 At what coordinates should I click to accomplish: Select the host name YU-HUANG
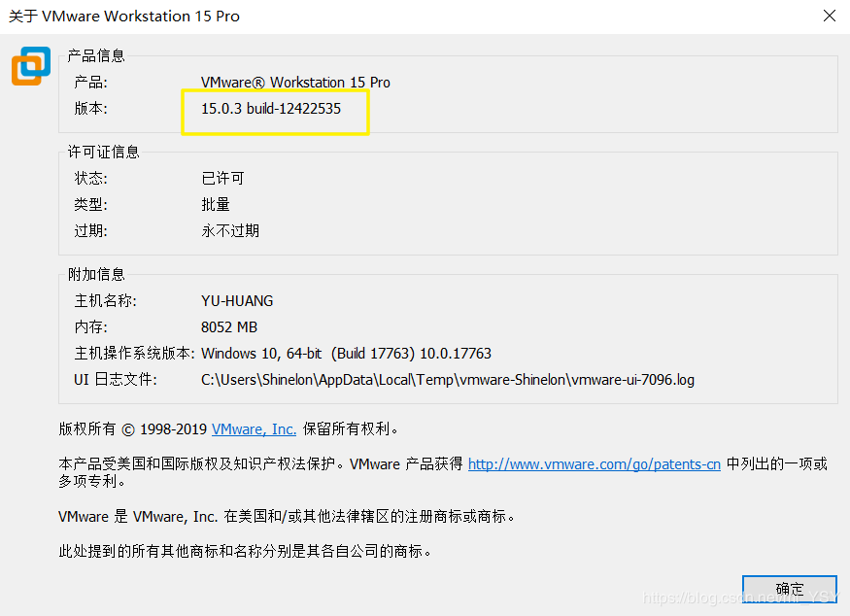coord(237,301)
